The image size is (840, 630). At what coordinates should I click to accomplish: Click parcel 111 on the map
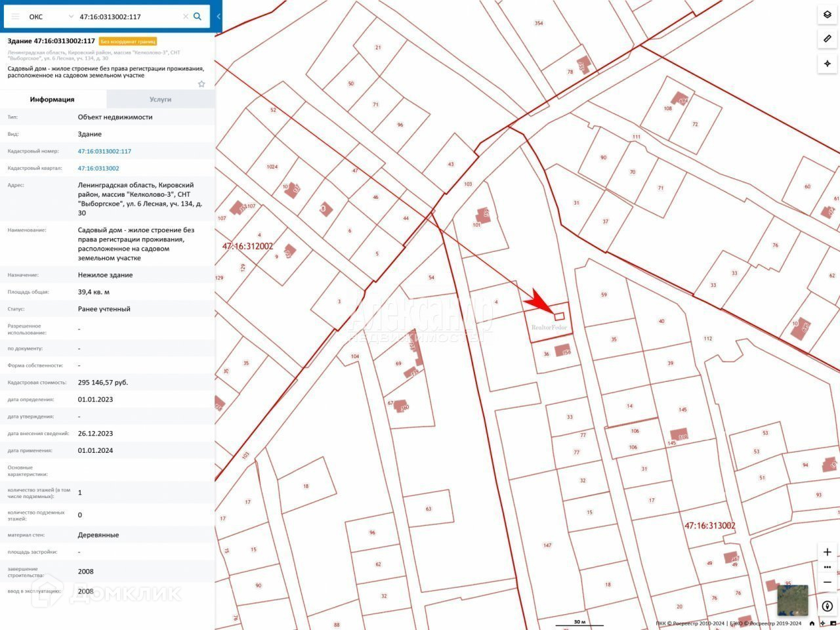[x=636, y=136]
